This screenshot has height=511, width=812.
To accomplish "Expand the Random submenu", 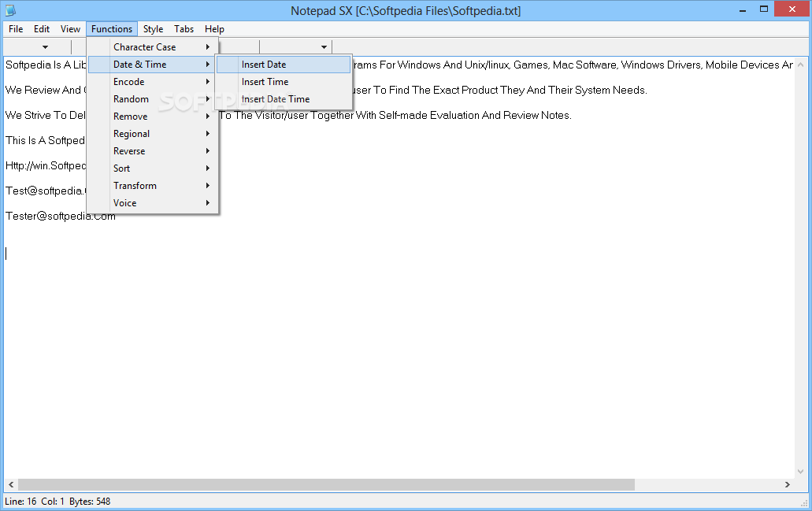I will pos(152,99).
